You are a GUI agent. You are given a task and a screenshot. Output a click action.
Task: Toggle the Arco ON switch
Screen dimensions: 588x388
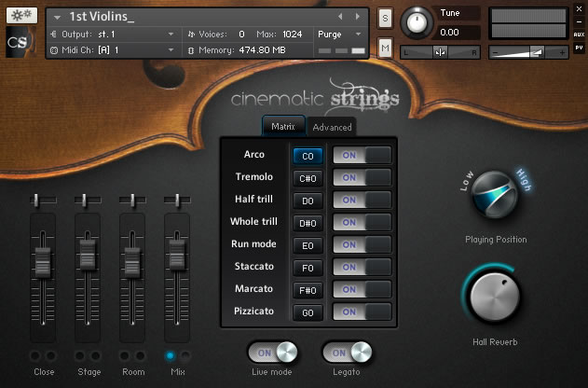click(x=362, y=155)
